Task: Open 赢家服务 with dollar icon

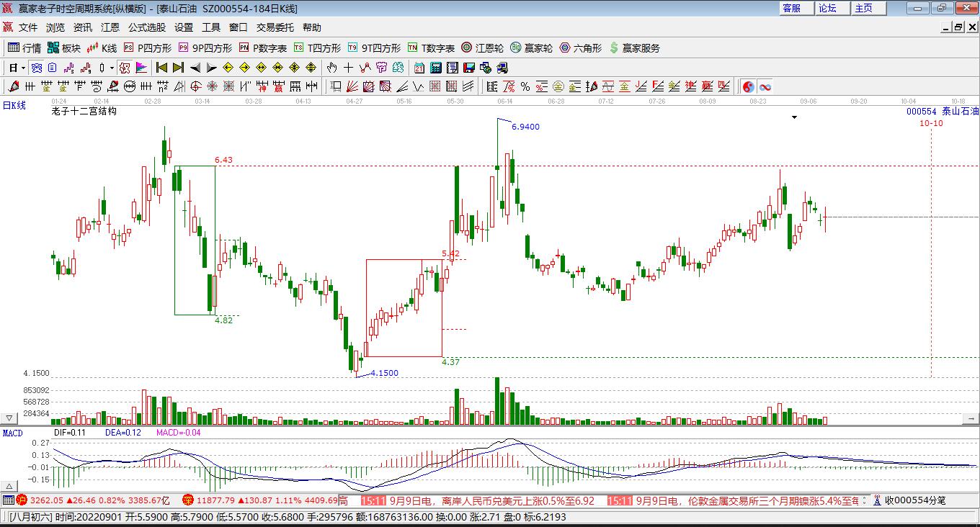Action: (x=634, y=48)
